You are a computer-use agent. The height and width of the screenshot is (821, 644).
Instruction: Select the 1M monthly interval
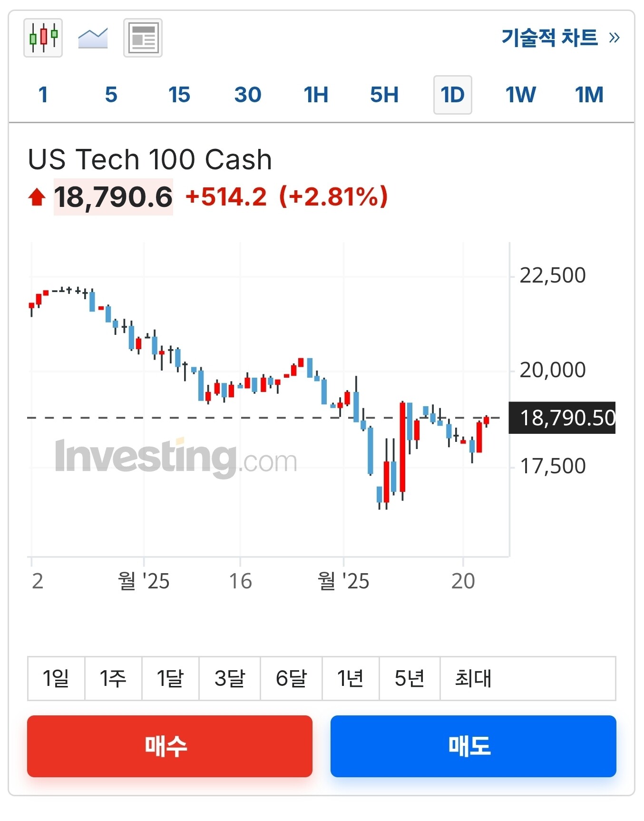pyautogui.click(x=589, y=95)
